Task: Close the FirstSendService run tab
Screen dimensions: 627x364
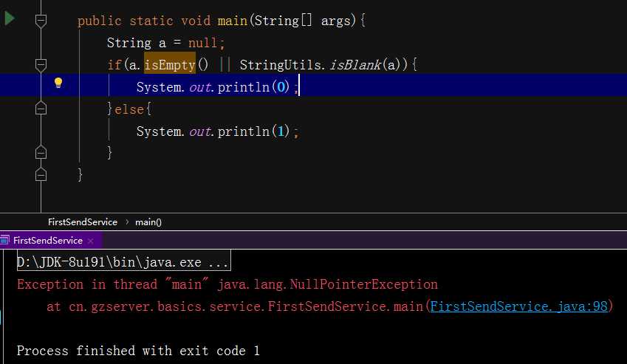Action: [x=90, y=241]
